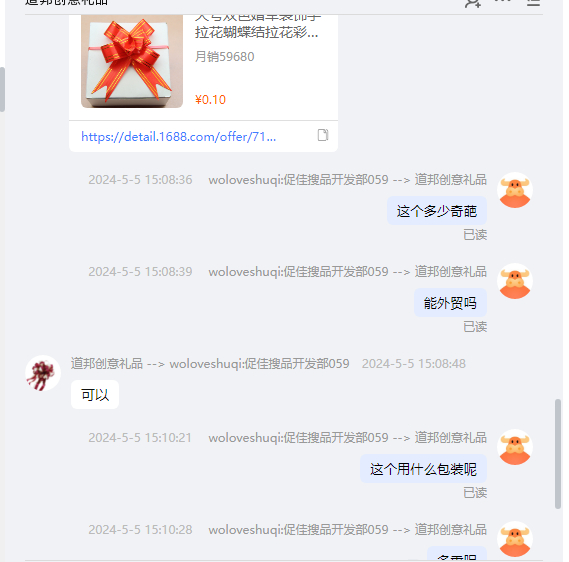Copy the 1688 product link icon
This screenshot has width=569, height=562.
[x=323, y=135]
